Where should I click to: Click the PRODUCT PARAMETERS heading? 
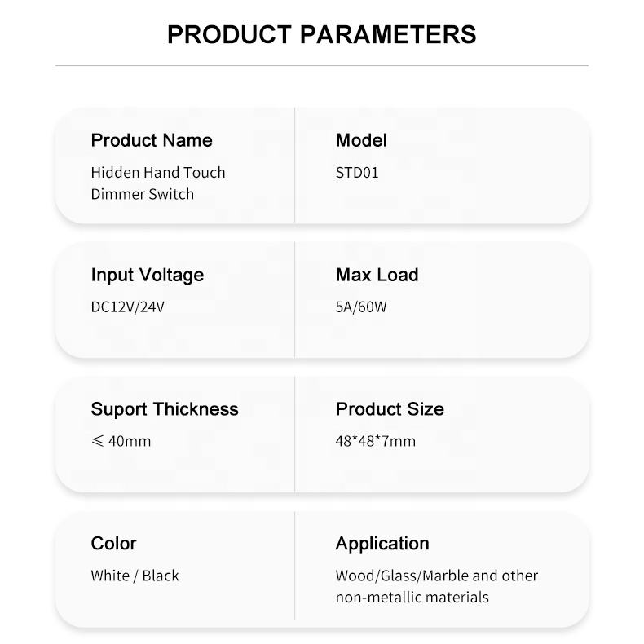pos(321,34)
